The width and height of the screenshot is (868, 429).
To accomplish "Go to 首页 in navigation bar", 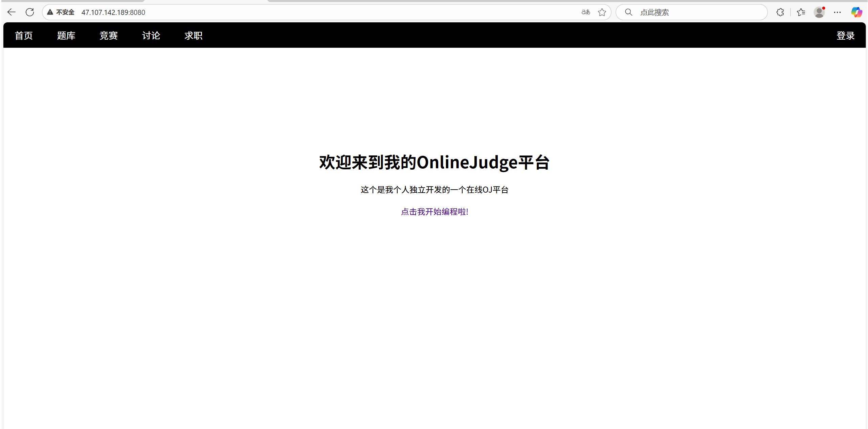I will (24, 36).
